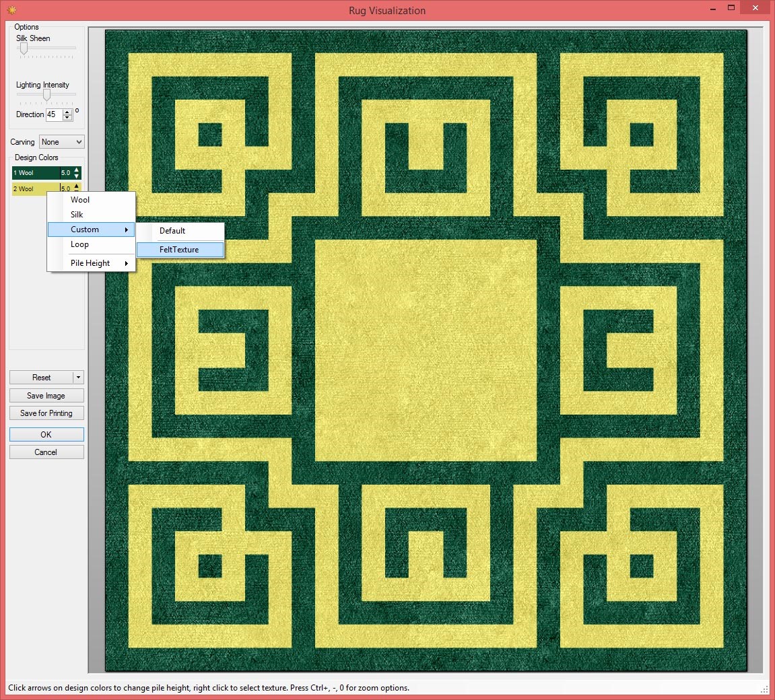Click the Lighting Intensity slider handle
Image resolution: width=775 pixels, height=700 pixels.
click(x=46, y=95)
